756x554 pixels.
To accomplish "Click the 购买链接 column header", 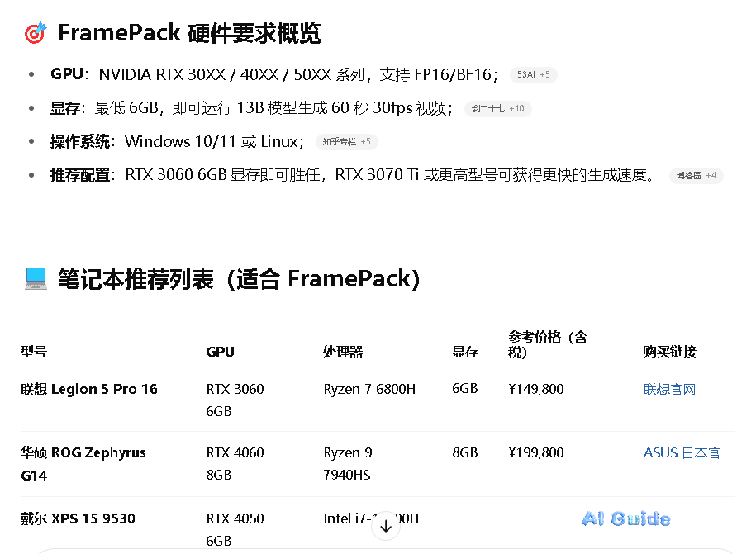I will click(669, 352).
